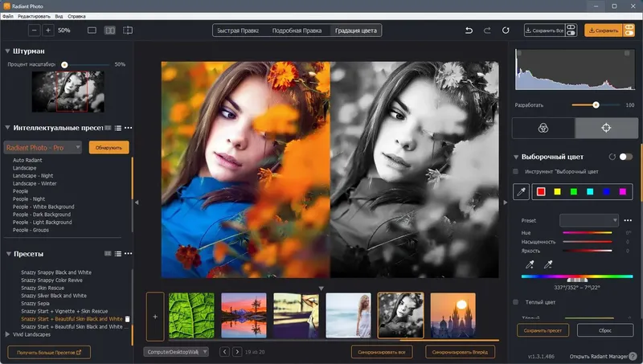Show Пресеты as thumbnails grid
The image size is (643, 364).
(x=108, y=254)
